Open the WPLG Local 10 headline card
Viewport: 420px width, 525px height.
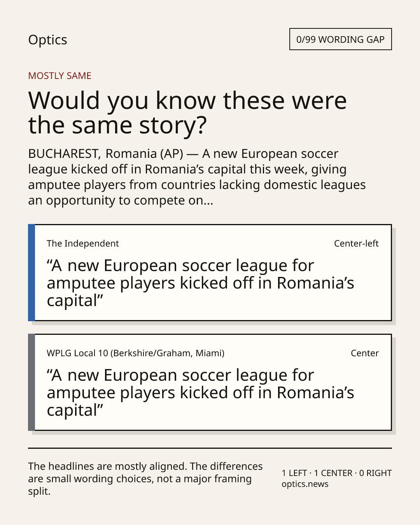pyautogui.click(x=210, y=382)
